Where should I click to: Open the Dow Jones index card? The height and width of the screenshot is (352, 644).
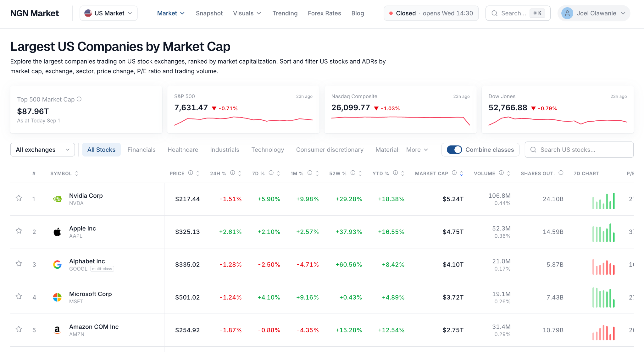pyautogui.click(x=558, y=109)
